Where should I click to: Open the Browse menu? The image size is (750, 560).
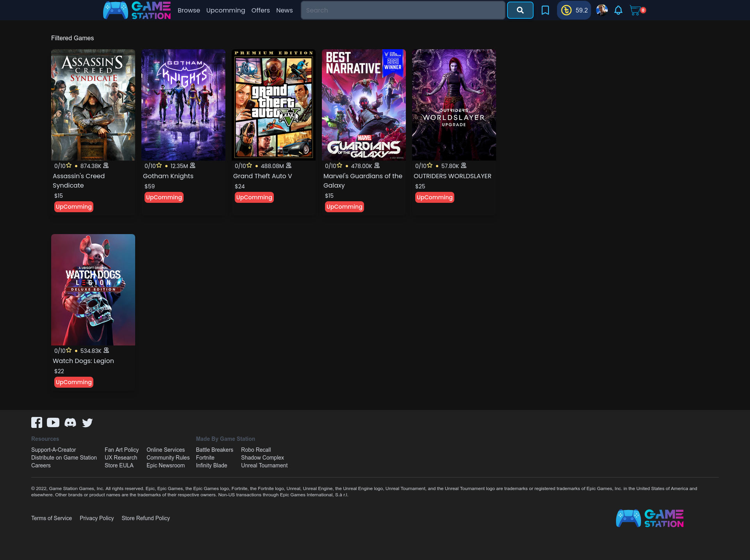pos(189,10)
